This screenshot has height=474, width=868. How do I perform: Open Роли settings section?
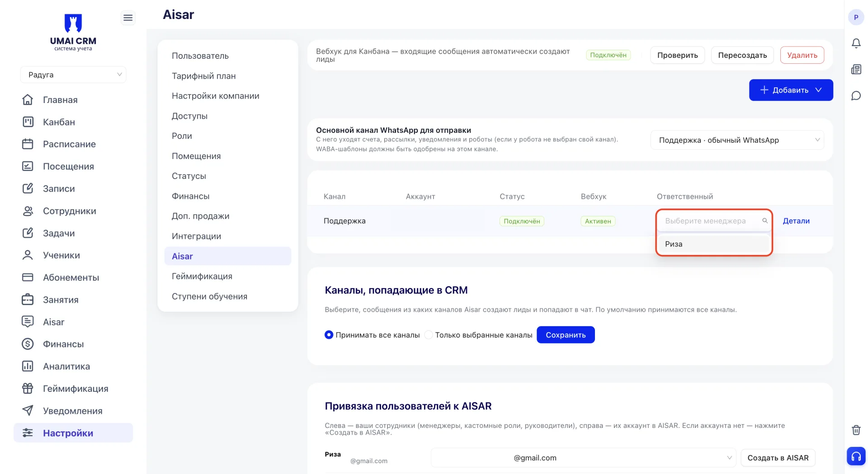182,136
